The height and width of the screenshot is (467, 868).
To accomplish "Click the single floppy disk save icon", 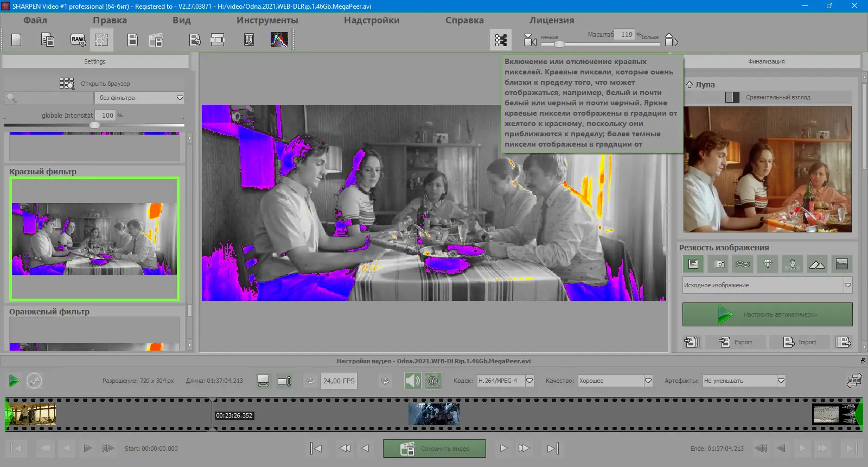I will [132, 40].
